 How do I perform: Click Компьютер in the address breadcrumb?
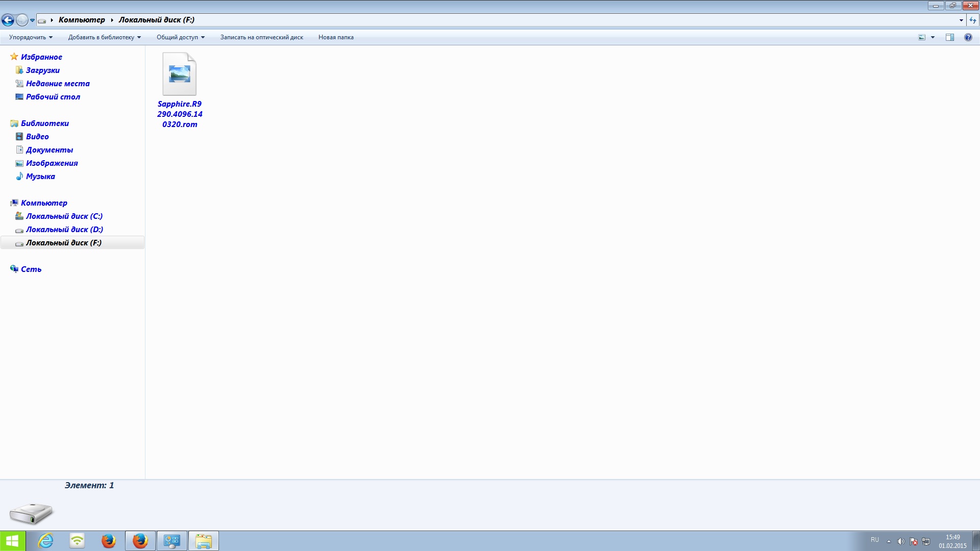[82, 20]
